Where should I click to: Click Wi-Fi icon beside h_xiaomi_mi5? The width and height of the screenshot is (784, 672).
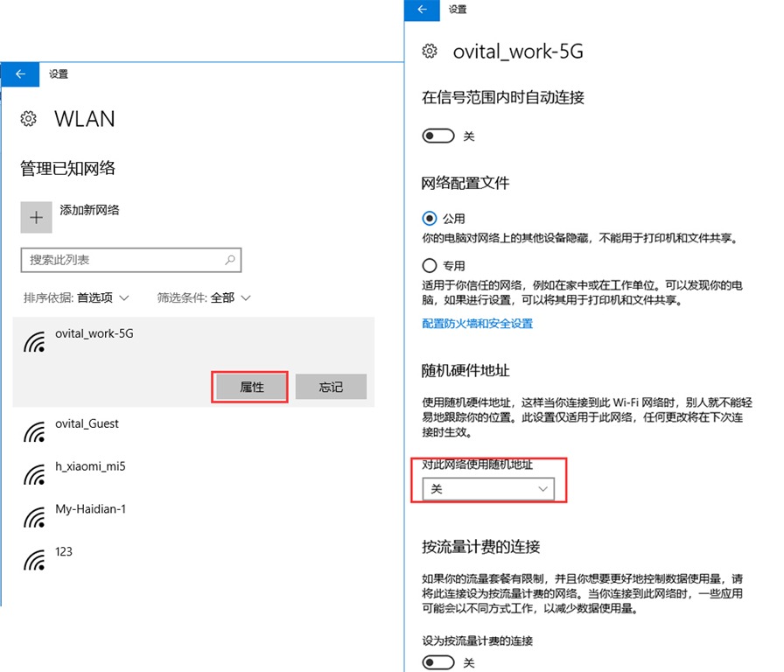pyautogui.click(x=35, y=474)
